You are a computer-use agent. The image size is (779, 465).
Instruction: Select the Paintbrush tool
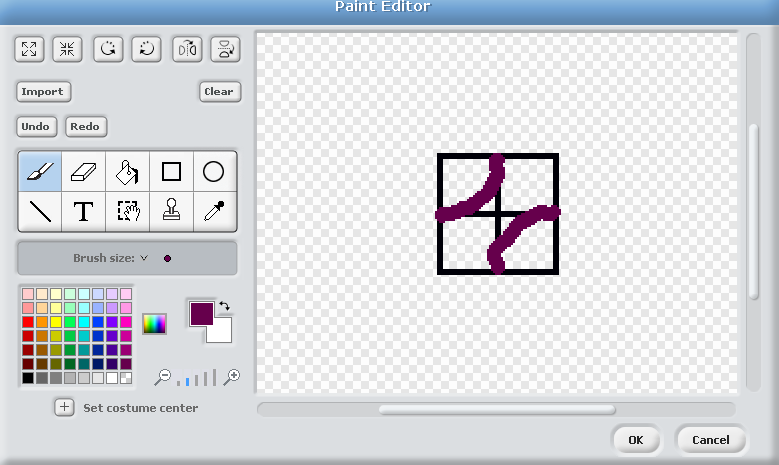point(39,172)
